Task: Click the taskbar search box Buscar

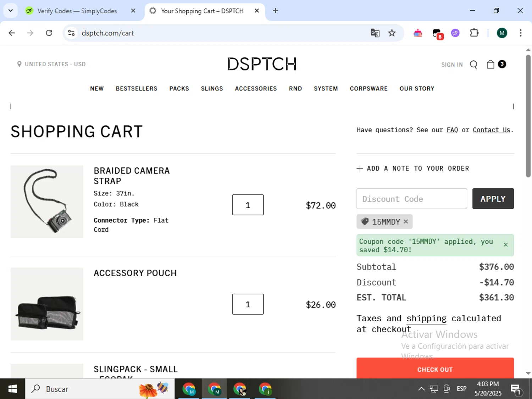Action: pos(100,389)
